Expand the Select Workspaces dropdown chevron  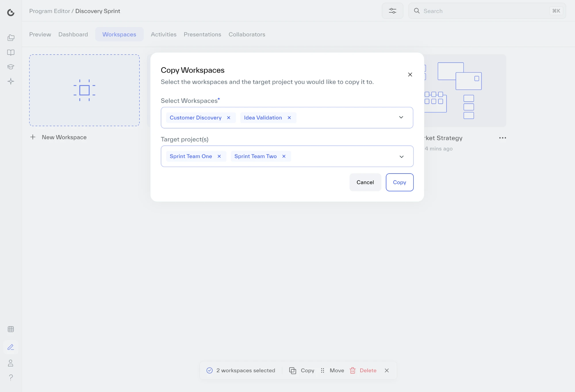click(401, 117)
